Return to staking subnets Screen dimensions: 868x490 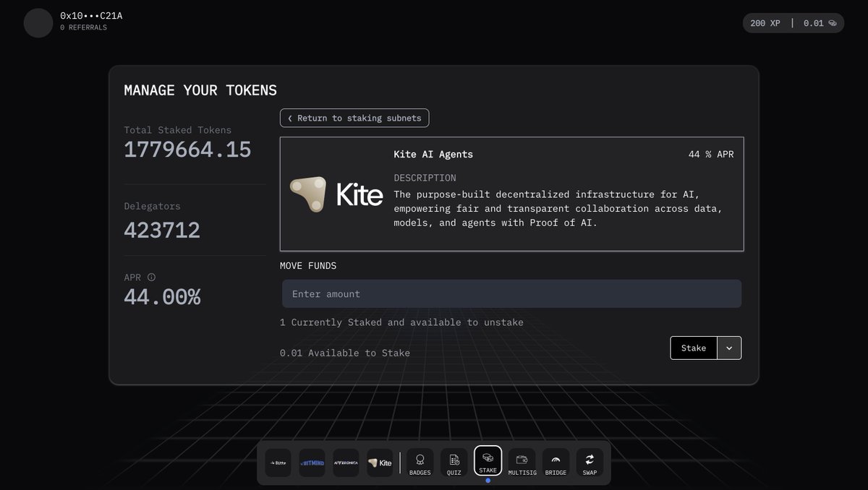click(354, 118)
